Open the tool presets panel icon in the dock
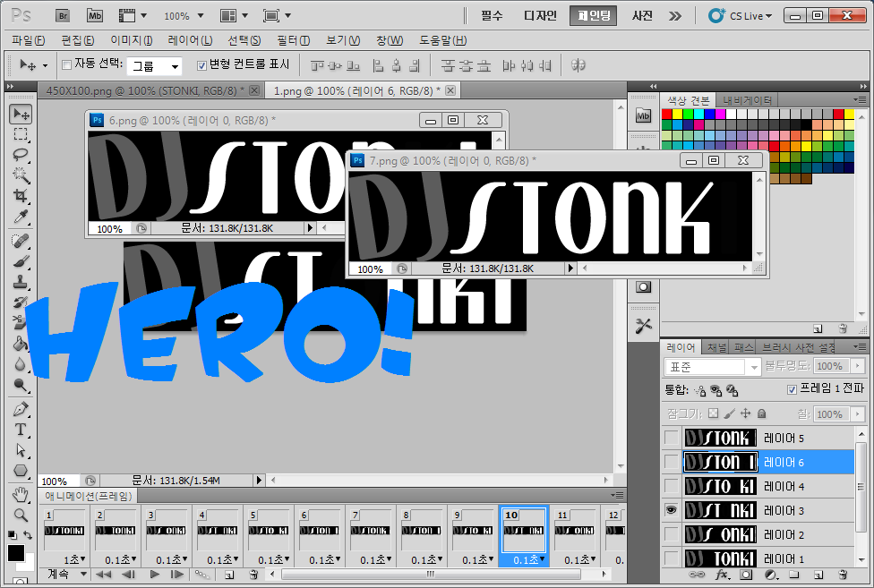Image resolution: width=874 pixels, height=588 pixels. click(643, 325)
